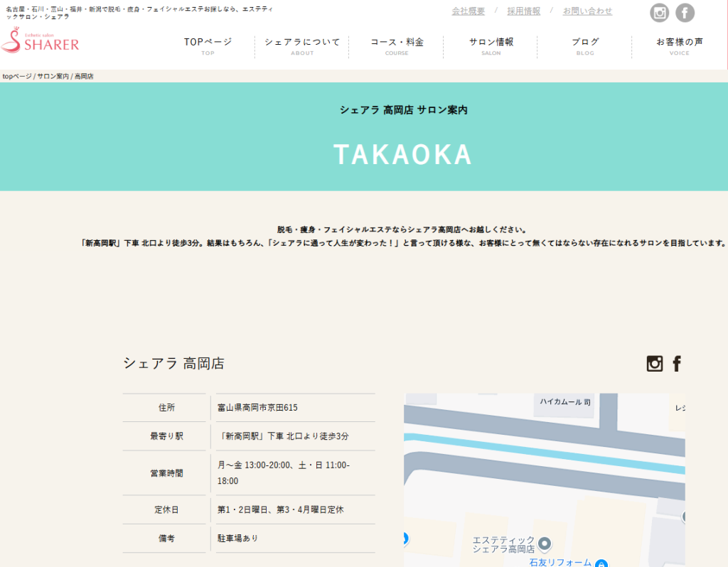View the お客様の声 menu item

(679, 46)
